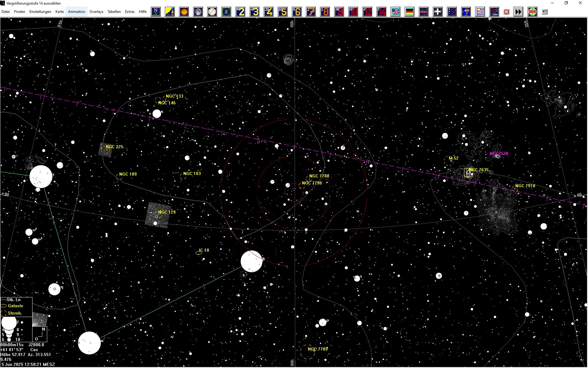Set zoom level 7 (2 degrees)
The height and width of the screenshot is (368, 588).
[x=311, y=12]
